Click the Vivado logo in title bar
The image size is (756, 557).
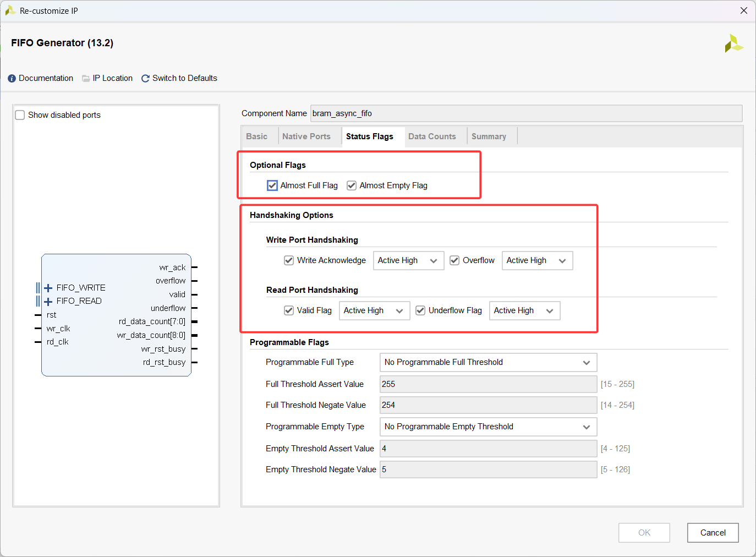pyautogui.click(x=10, y=10)
